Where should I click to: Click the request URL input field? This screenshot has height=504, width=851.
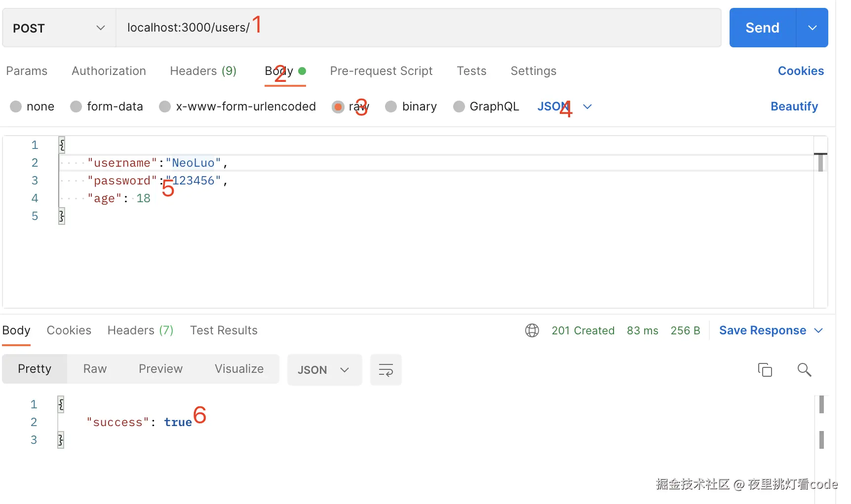click(x=419, y=28)
